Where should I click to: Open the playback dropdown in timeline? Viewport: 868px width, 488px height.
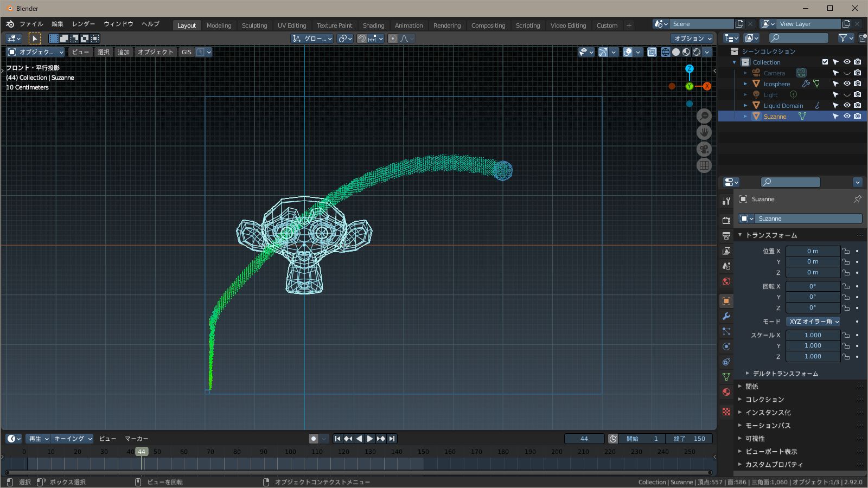point(39,439)
